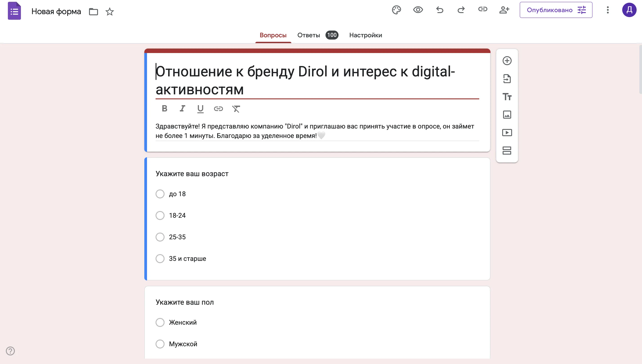The height and width of the screenshot is (364, 642).
Task: Open the theme customization palette icon
Action: tap(396, 10)
